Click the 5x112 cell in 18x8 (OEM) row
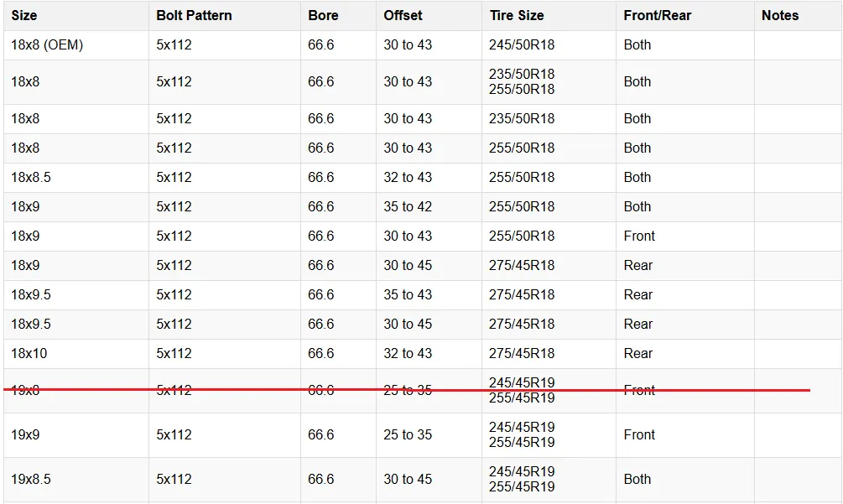This screenshot has height=504, width=843. pyautogui.click(x=174, y=45)
